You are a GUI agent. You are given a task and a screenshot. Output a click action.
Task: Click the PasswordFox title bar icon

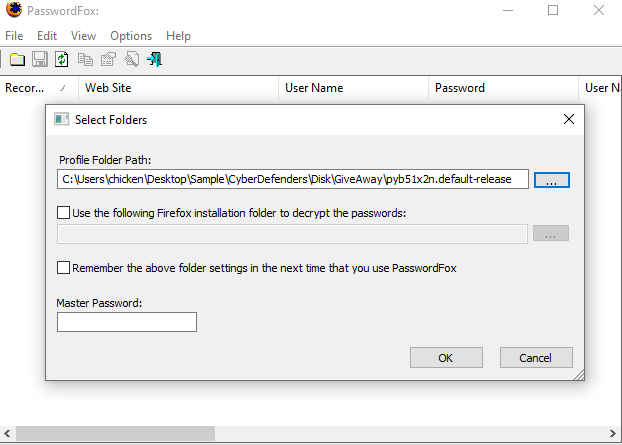point(14,10)
